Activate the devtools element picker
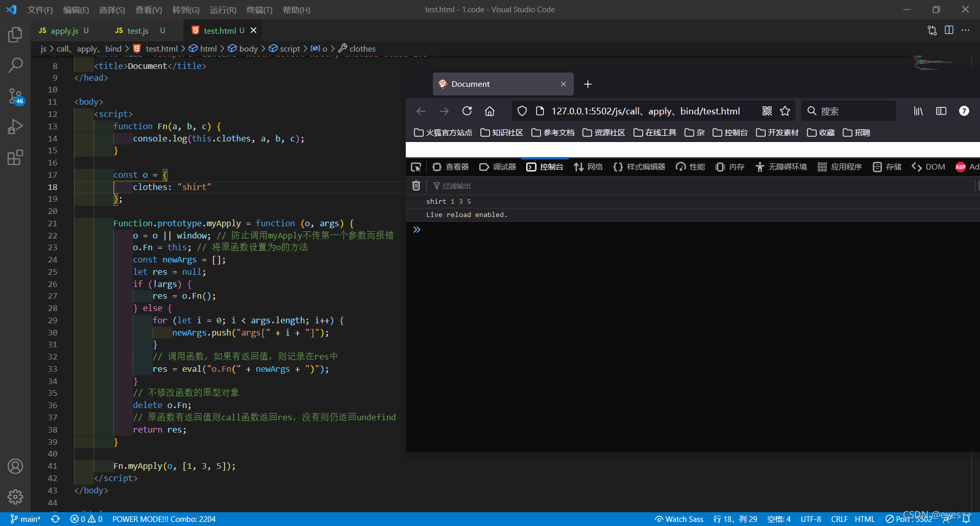980x526 pixels. tap(416, 167)
